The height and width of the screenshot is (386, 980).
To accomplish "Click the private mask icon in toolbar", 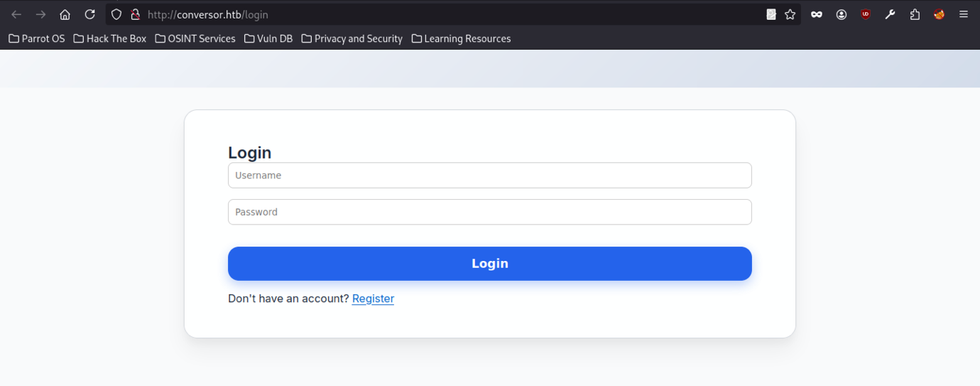I will point(817,14).
